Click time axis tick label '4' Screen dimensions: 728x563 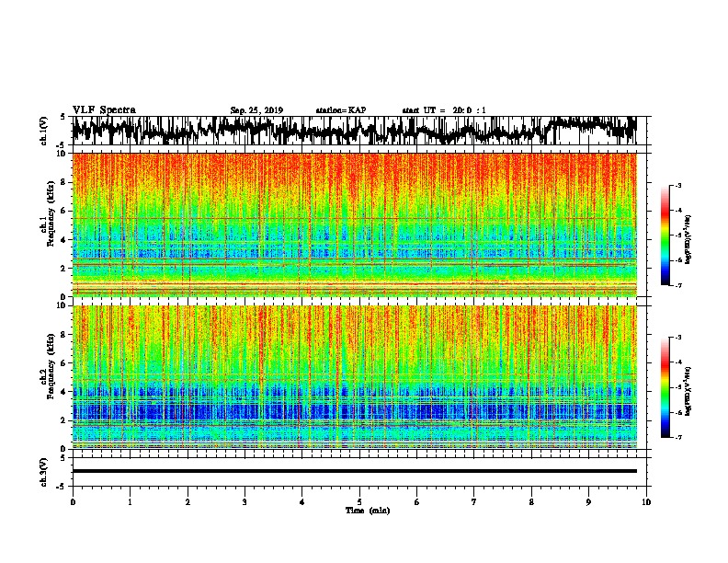pos(302,502)
